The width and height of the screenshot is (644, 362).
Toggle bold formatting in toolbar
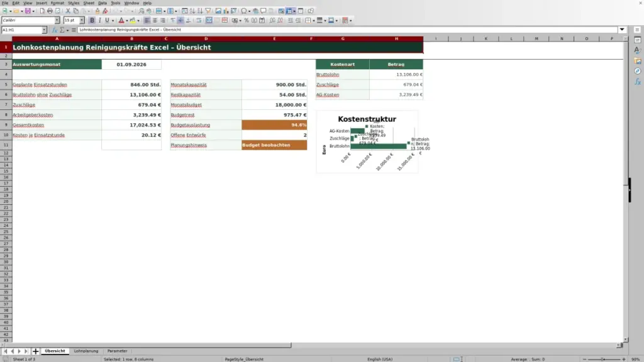[x=92, y=20]
